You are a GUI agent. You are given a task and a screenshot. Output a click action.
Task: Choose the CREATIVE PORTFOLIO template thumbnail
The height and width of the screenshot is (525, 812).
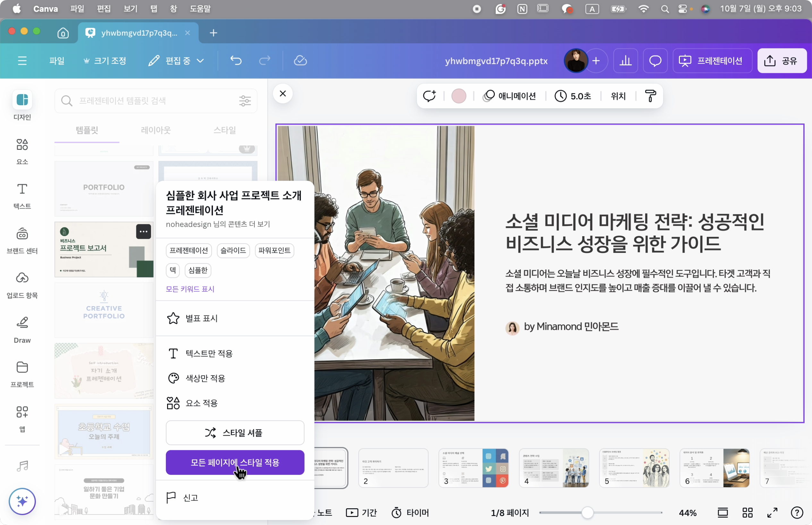[x=104, y=310]
